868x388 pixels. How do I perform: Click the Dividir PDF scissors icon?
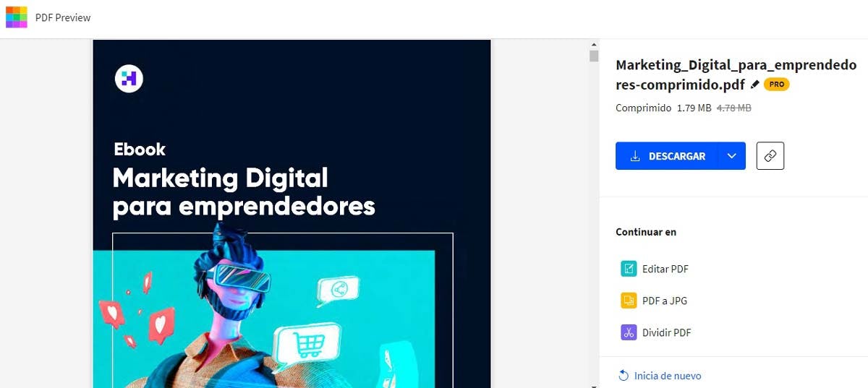(629, 332)
